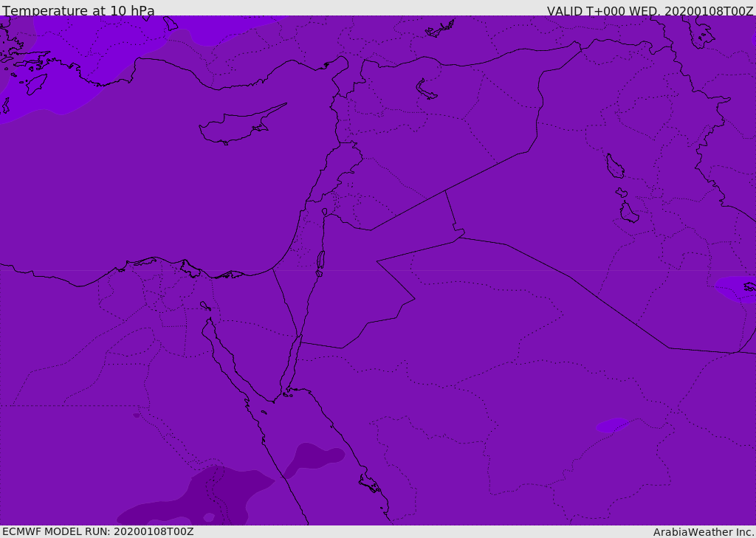
Task: Click the 'ArabiaWeather Inc' credit text
Action: pos(704,532)
